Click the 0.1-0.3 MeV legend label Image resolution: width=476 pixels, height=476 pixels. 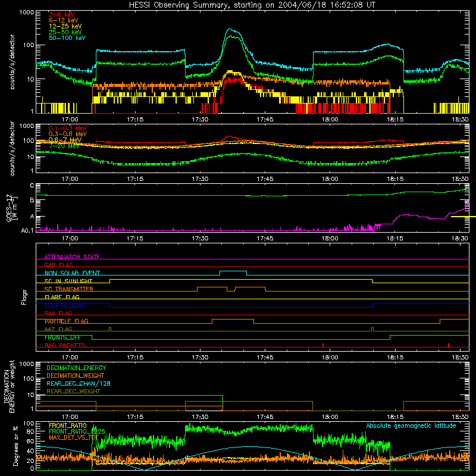pyautogui.click(x=67, y=128)
